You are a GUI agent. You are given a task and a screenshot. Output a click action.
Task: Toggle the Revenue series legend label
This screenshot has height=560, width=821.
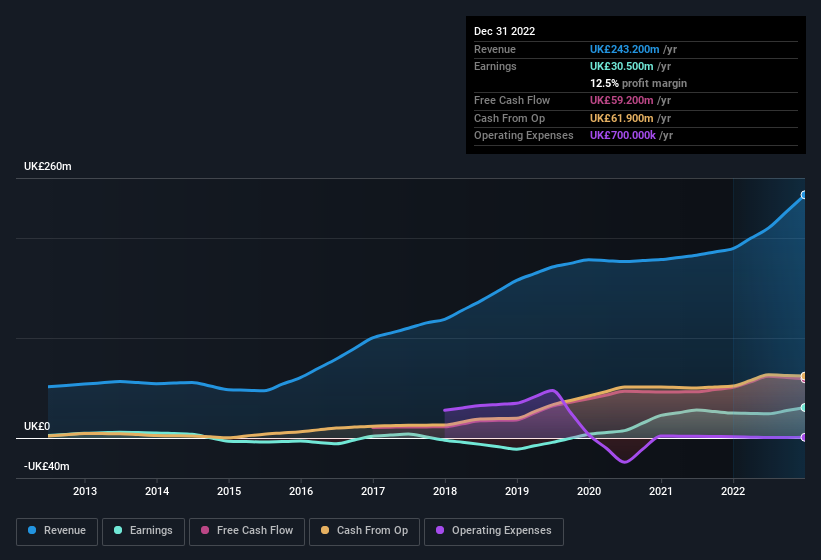pos(65,531)
